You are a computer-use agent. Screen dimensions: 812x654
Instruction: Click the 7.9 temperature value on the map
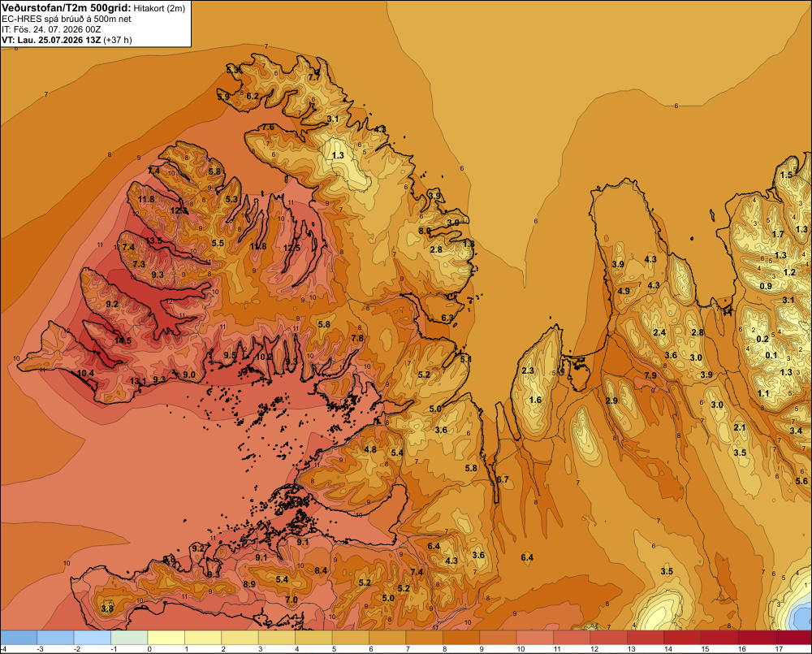point(650,375)
